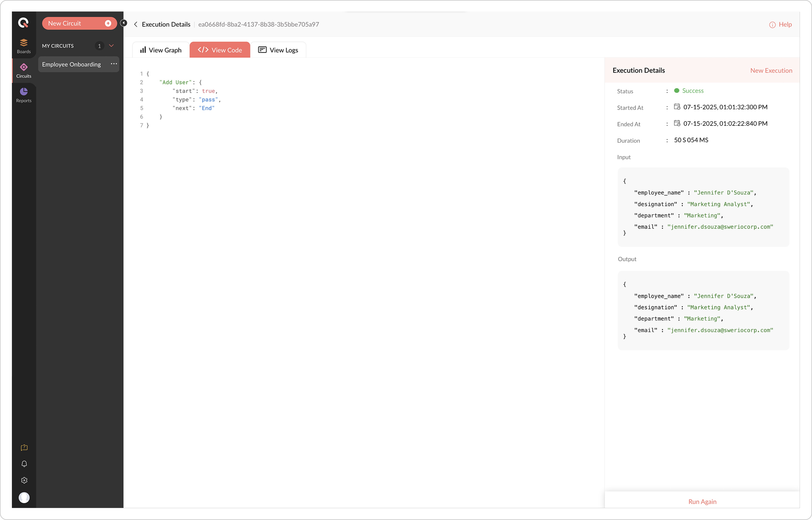812x520 pixels.
Task: Open the settings gear icon
Action: [x=24, y=480]
